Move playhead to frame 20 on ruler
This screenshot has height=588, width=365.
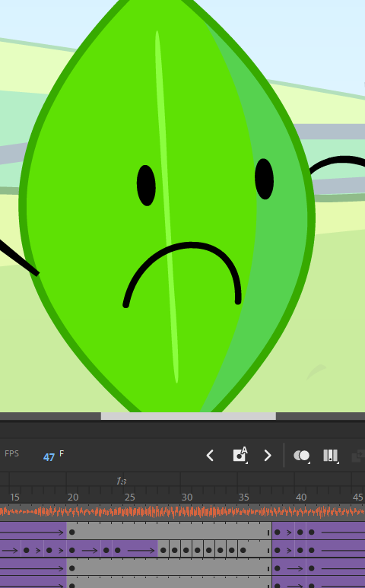coord(73,497)
